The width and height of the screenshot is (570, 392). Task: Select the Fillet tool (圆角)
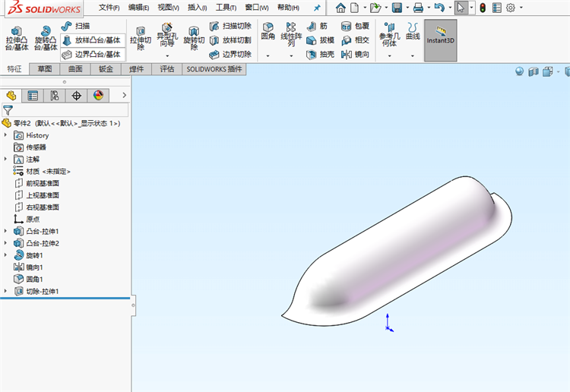[x=268, y=31]
